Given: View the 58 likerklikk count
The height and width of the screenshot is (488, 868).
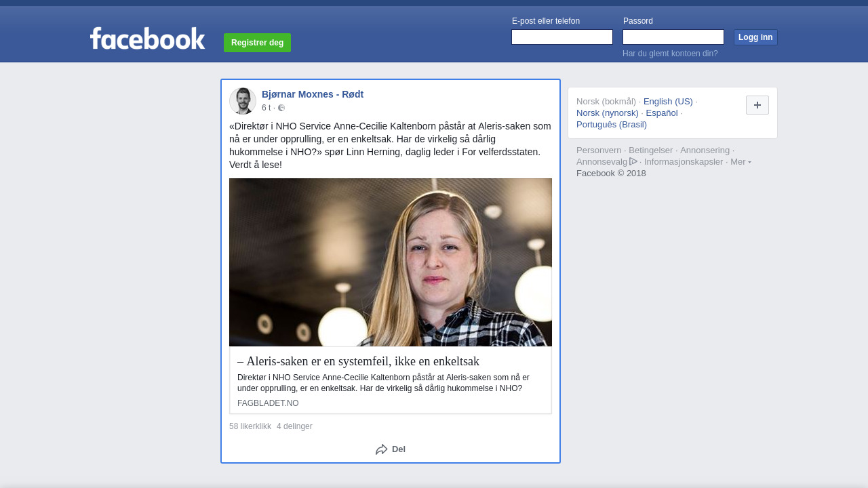Looking at the screenshot, I should 250,426.
